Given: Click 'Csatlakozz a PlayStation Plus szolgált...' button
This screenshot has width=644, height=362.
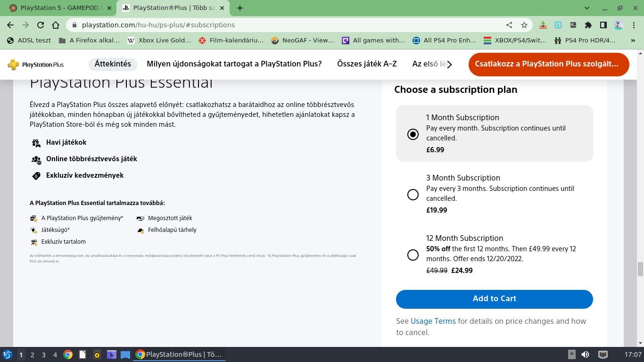Looking at the screenshot, I should 549,64.
